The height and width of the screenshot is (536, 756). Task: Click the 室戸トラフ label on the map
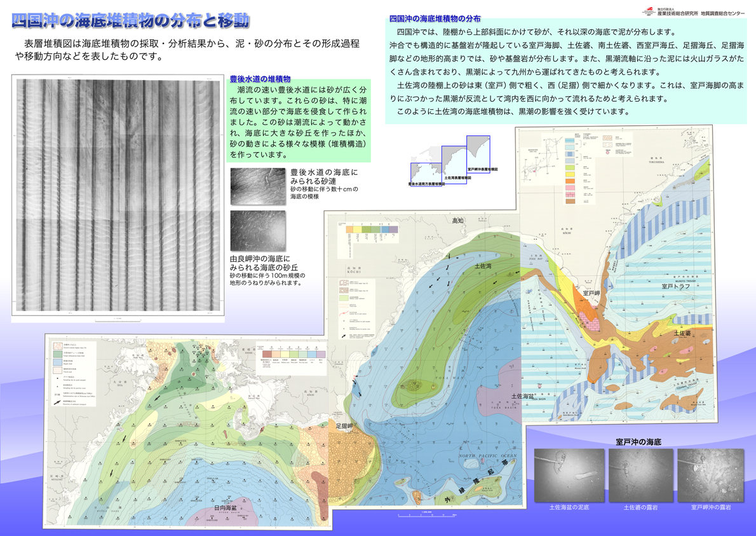675,287
